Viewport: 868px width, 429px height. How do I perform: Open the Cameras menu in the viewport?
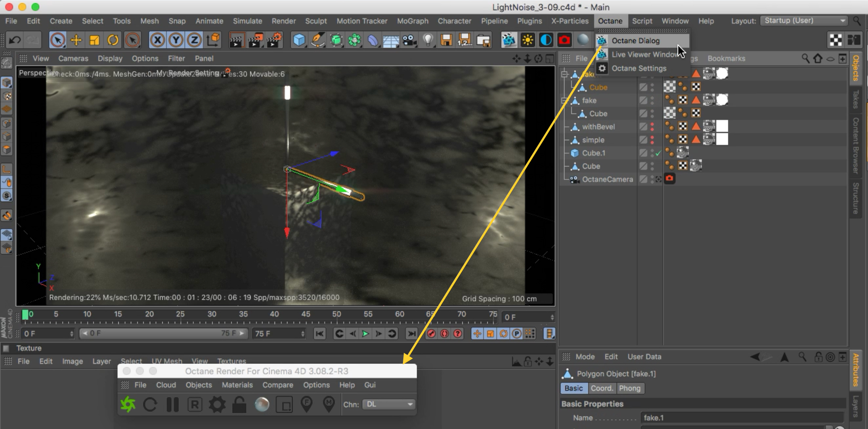[73, 59]
